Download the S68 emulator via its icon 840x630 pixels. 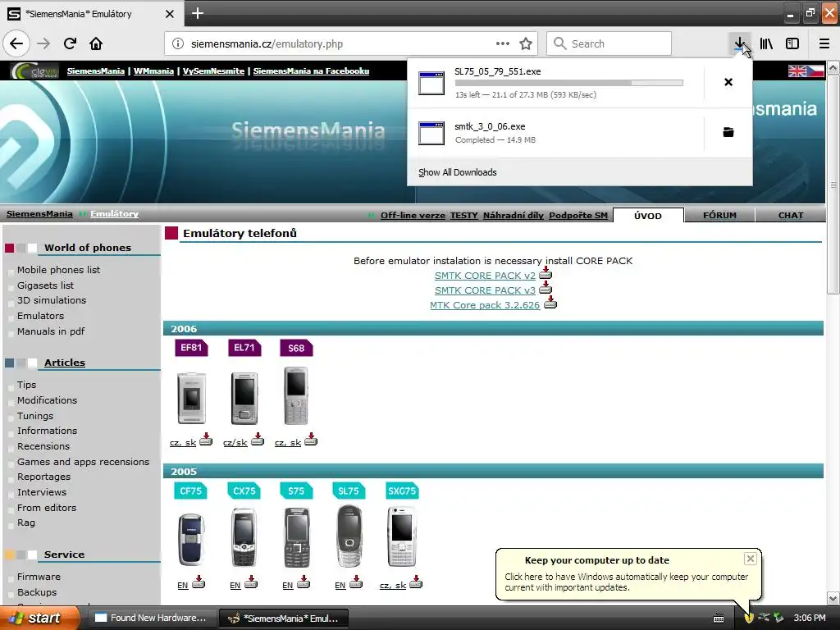311,440
